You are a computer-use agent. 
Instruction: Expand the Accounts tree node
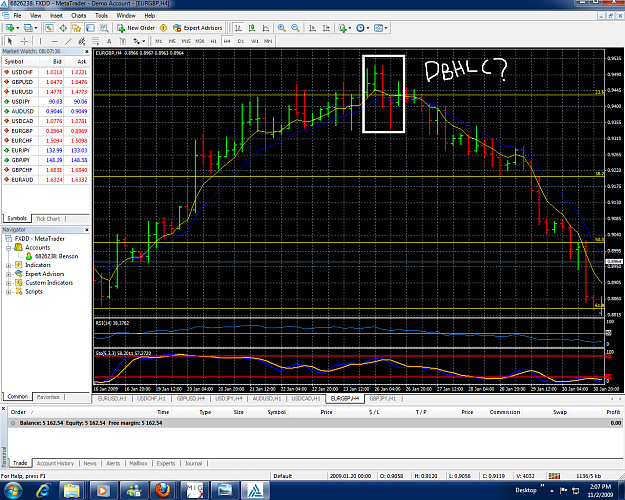click(x=8, y=248)
